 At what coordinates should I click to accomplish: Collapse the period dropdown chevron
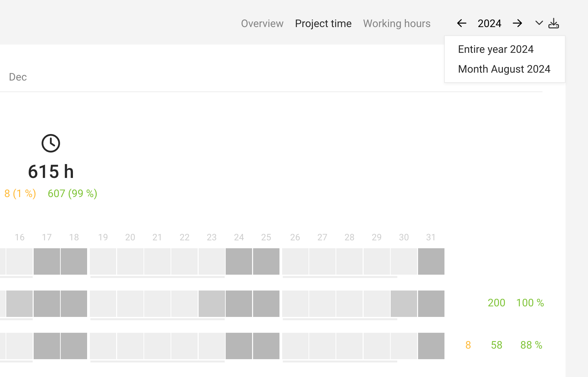[539, 23]
